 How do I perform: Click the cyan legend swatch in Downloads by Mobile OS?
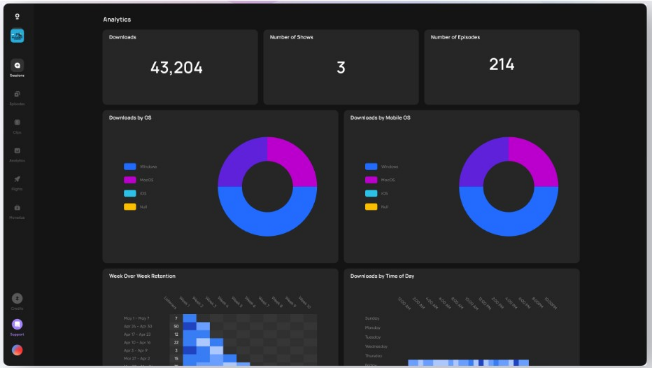tap(371, 193)
